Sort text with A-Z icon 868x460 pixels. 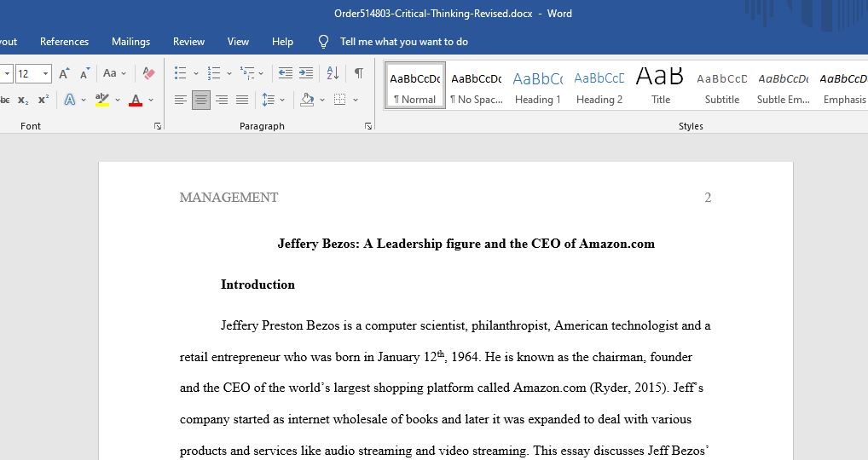coord(333,73)
